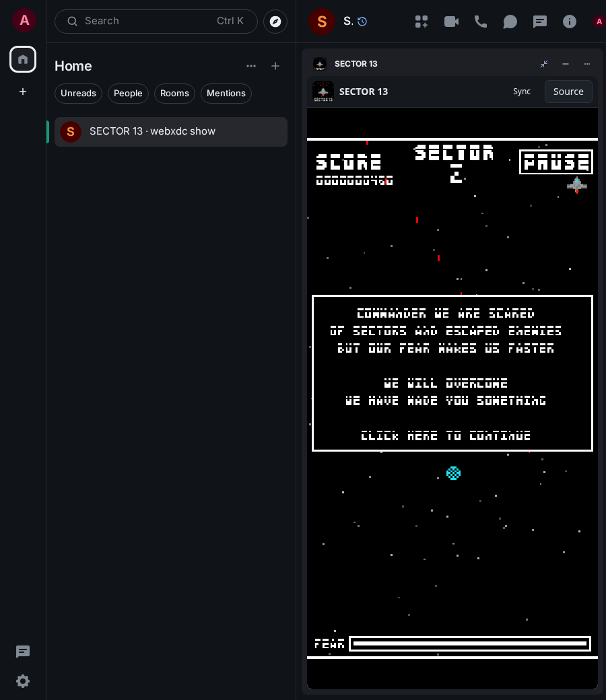Create a new space with the sidebar plus
The height and width of the screenshot is (700, 606).
pos(23,92)
